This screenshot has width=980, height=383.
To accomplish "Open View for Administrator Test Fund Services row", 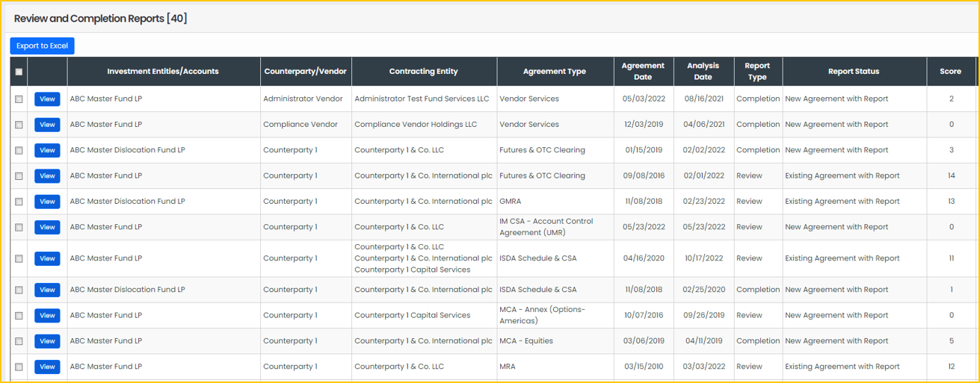I will click(47, 99).
